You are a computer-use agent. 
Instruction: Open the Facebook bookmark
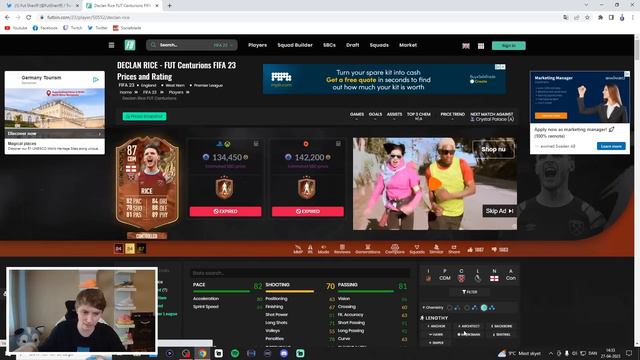point(45,28)
